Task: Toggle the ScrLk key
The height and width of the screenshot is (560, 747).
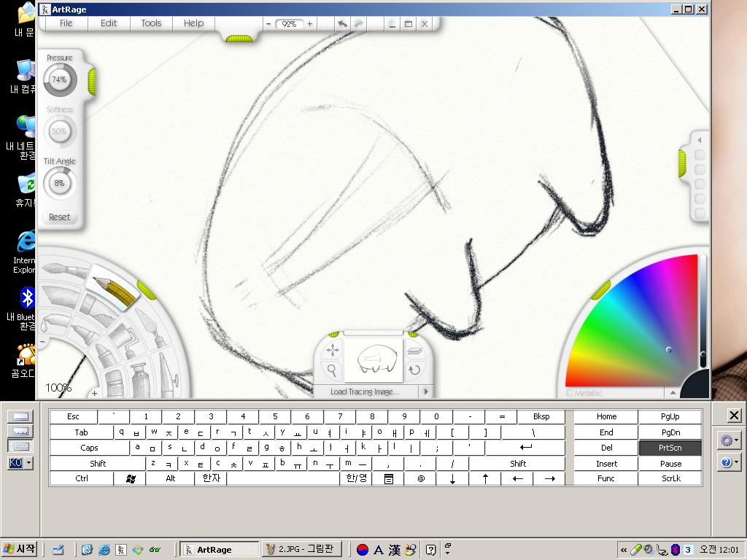Action: [670, 478]
